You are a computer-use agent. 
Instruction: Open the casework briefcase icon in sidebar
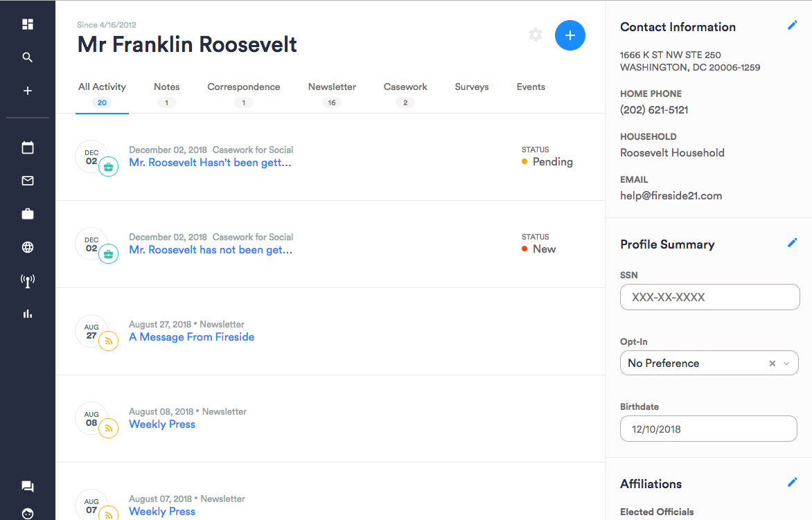pos(28,214)
